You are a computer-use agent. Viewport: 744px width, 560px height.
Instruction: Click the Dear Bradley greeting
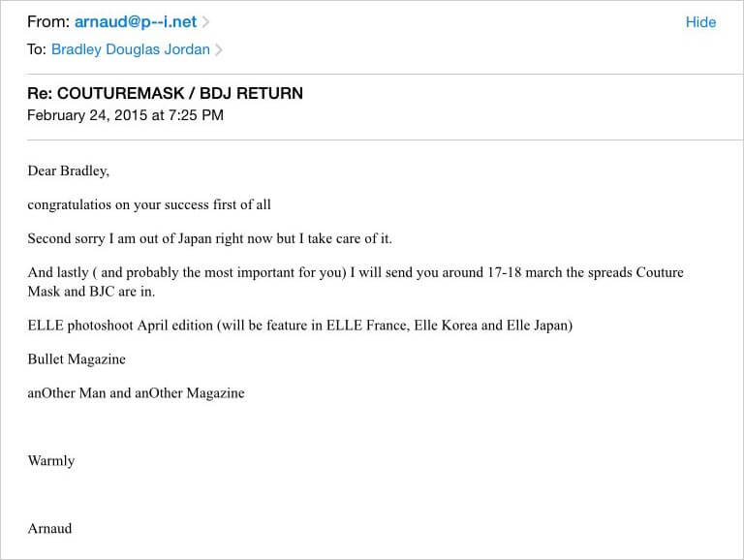(69, 171)
